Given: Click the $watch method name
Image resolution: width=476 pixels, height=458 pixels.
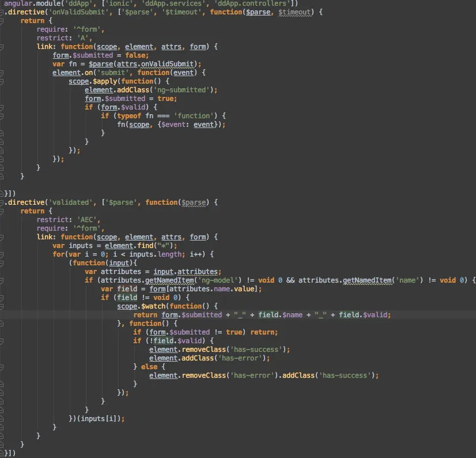Looking at the screenshot, I should pyautogui.click(x=153, y=306).
